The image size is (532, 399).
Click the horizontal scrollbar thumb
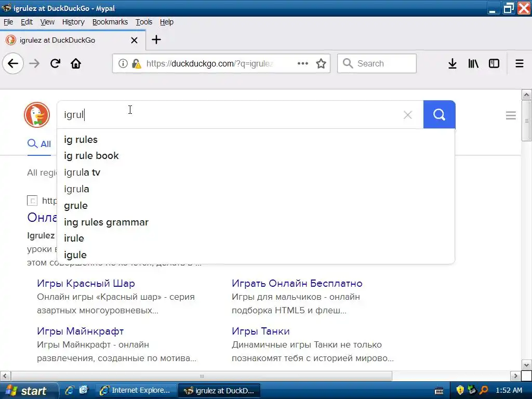click(202, 376)
